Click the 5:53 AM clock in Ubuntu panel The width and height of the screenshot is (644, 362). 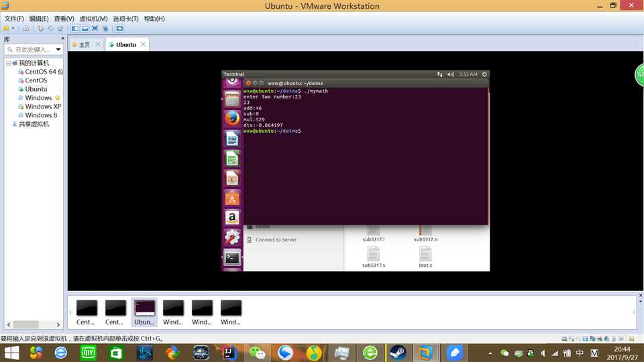(x=468, y=74)
